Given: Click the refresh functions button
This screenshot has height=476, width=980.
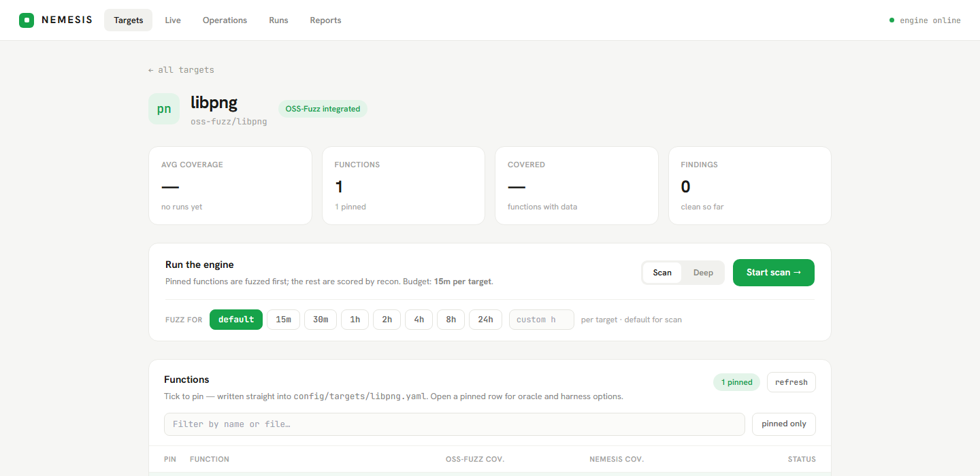Looking at the screenshot, I should coord(791,382).
